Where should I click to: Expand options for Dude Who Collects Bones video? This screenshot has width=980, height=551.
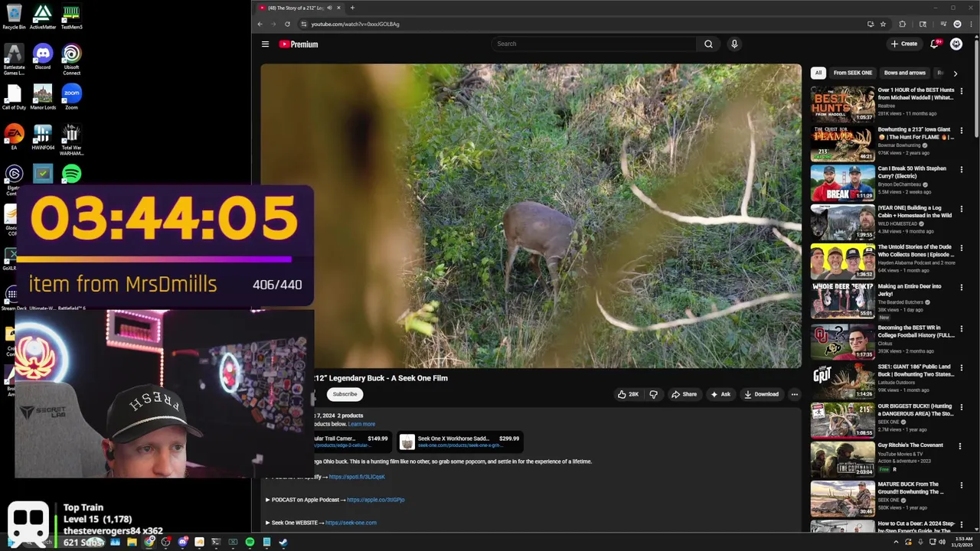(962, 248)
